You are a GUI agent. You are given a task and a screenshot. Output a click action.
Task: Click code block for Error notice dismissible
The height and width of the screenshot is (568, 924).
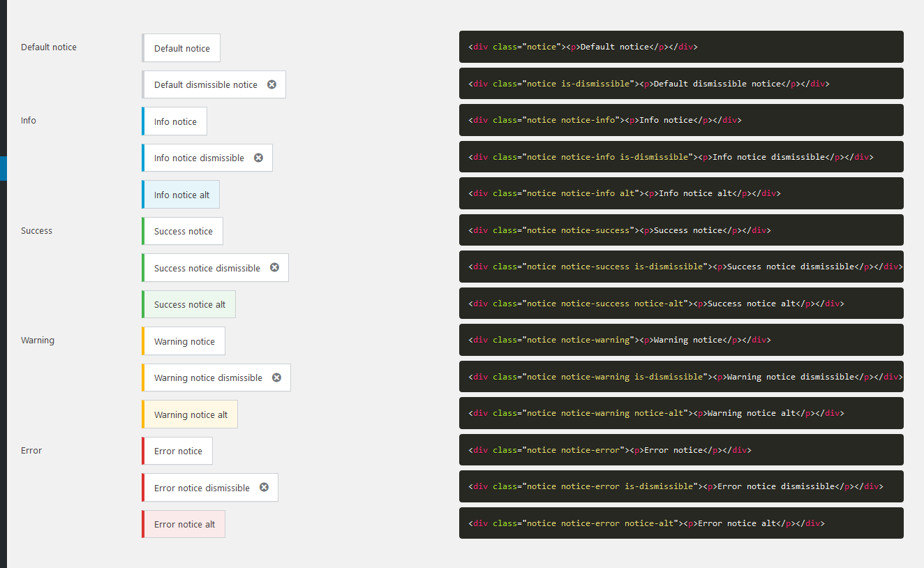pyautogui.click(x=681, y=486)
